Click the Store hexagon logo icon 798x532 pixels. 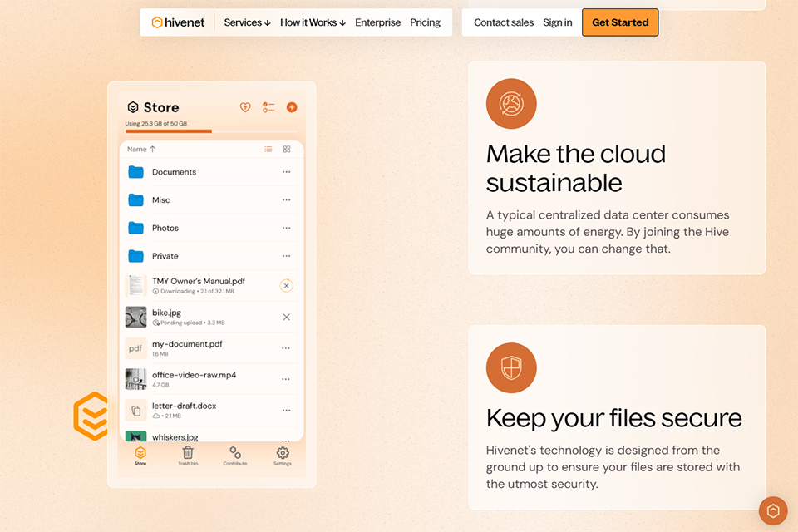click(133, 107)
